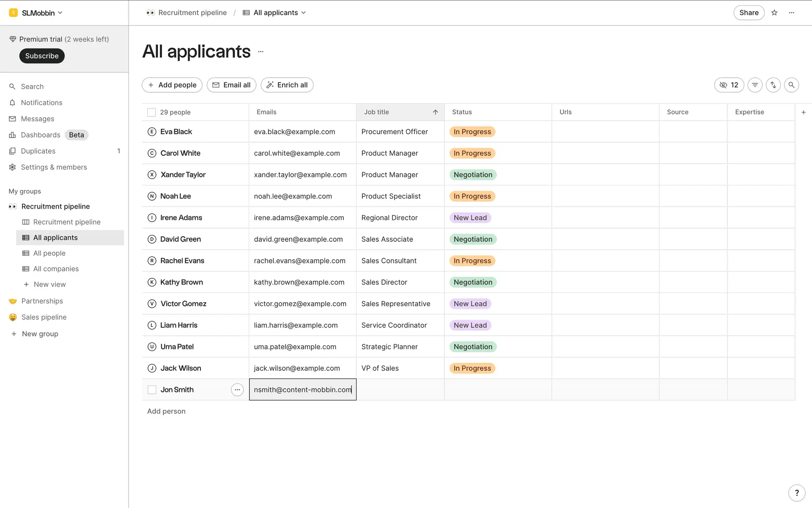Open the All people view in the sidebar
The height and width of the screenshot is (508, 812).
[x=49, y=253]
